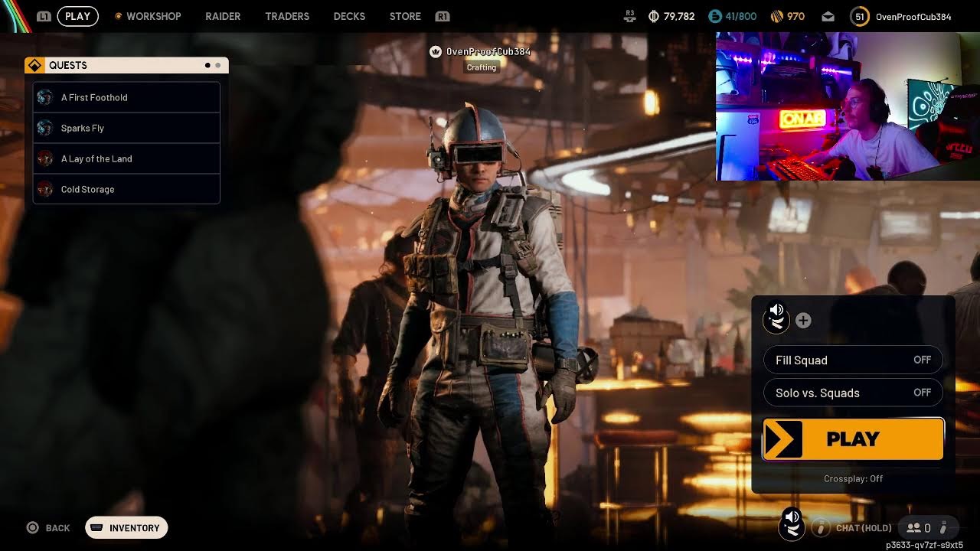
Task: Open the DECKS tab
Action: click(x=349, y=16)
